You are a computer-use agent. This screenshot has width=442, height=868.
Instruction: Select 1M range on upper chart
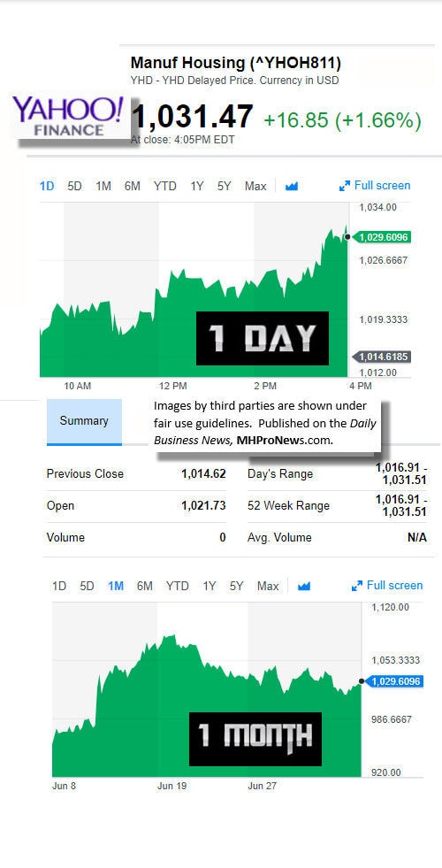[103, 187]
